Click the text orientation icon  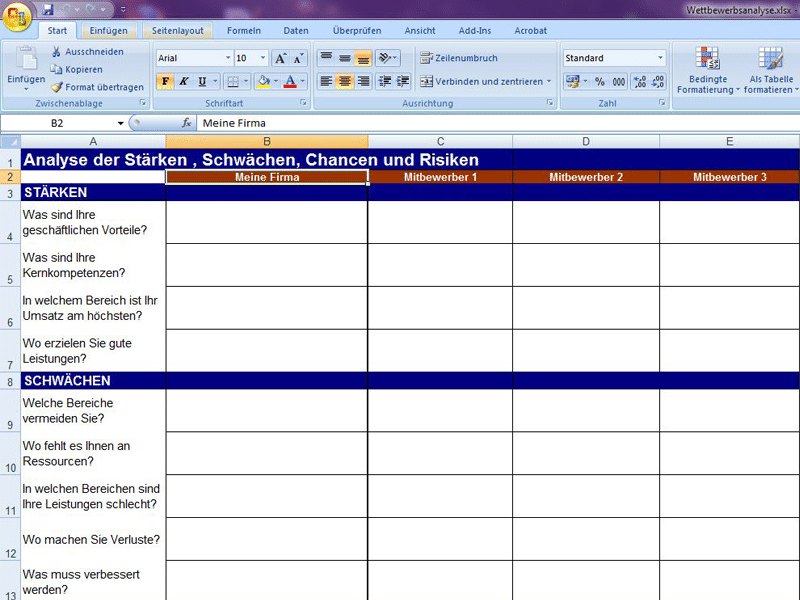coord(387,58)
